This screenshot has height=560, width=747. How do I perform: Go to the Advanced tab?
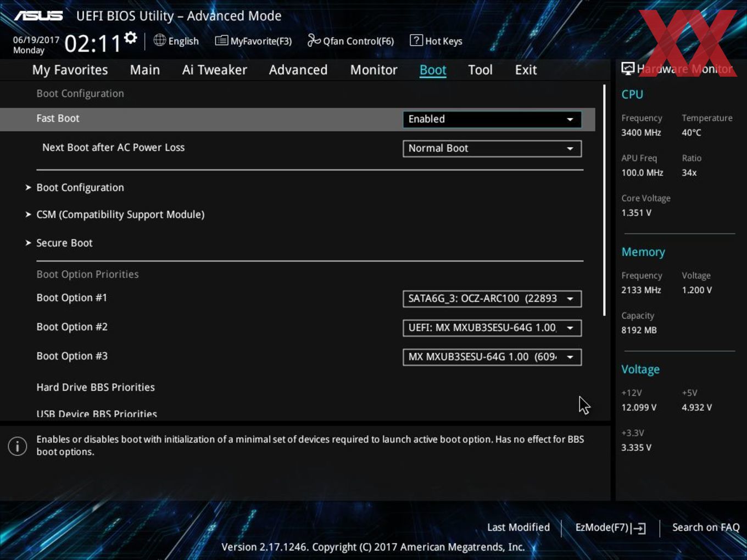(x=298, y=70)
